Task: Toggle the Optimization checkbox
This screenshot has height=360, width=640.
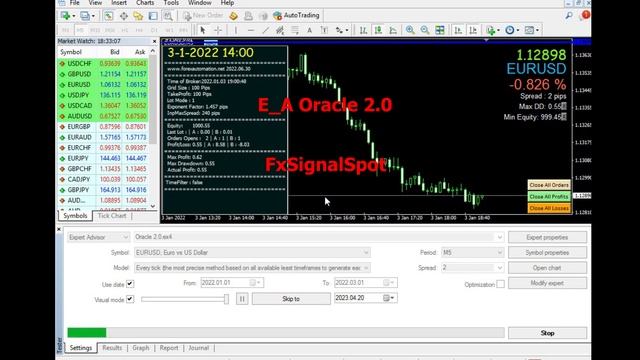Action: [500, 284]
